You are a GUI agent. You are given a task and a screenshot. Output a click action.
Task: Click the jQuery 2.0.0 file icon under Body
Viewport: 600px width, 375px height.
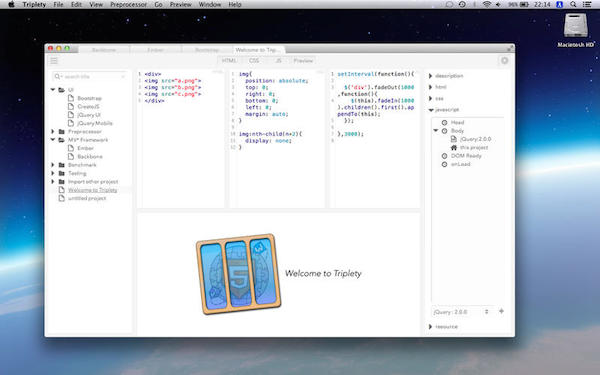[454, 139]
